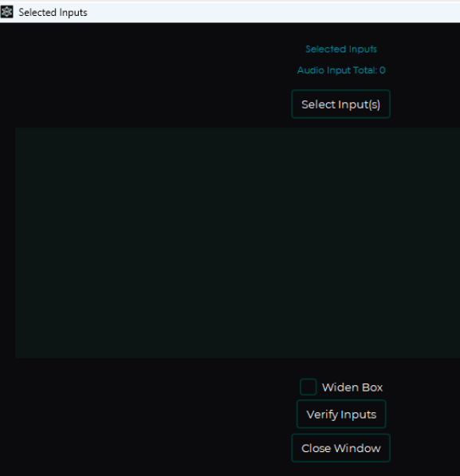
Task: Click inside the empty selected inputs list box
Action: [x=238, y=242]
